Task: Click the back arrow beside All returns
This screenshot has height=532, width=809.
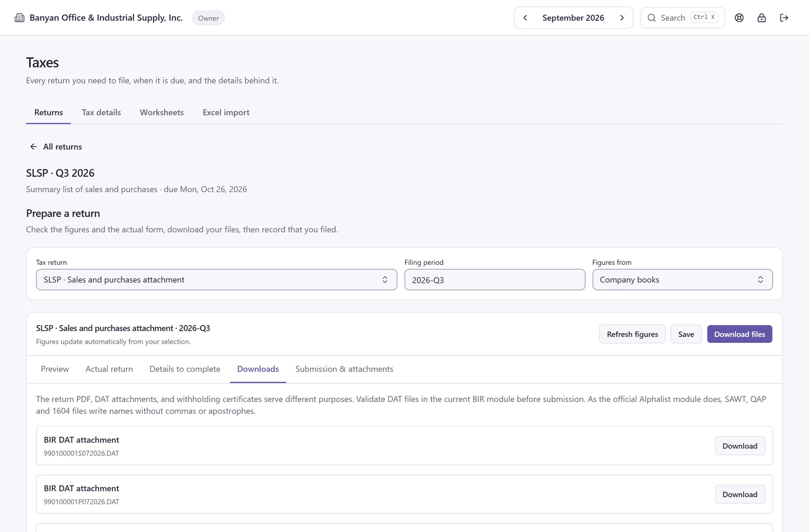Action: [x=33, y=147]
